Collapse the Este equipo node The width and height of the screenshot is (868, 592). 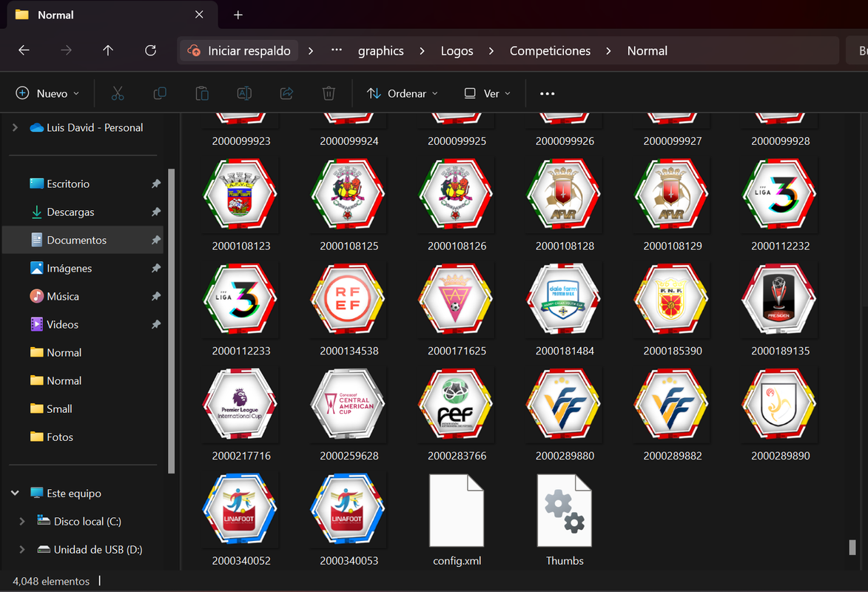pos(15,493)
